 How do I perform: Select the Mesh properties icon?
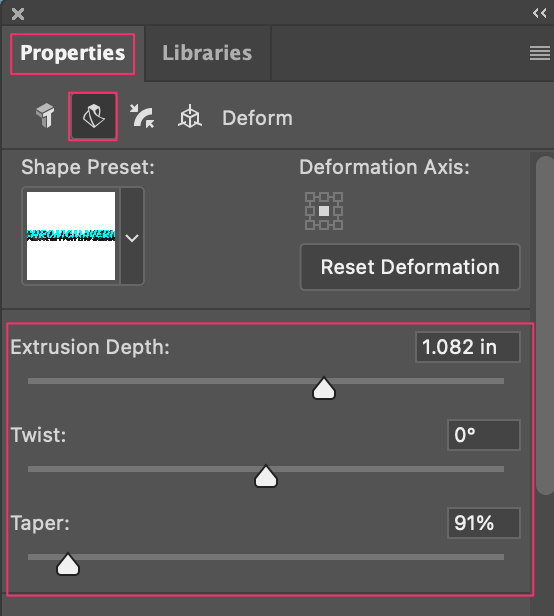45,116
